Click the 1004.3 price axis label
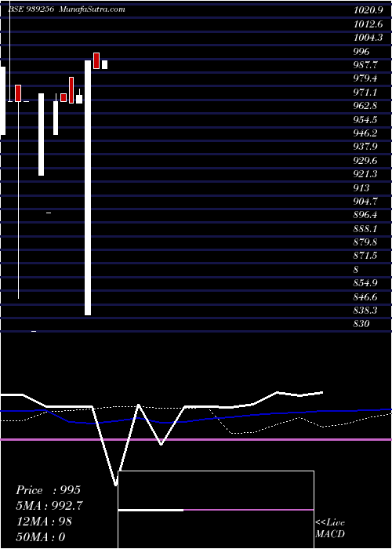The width and height of the screenshot is (392, 549). coord(368,38)
